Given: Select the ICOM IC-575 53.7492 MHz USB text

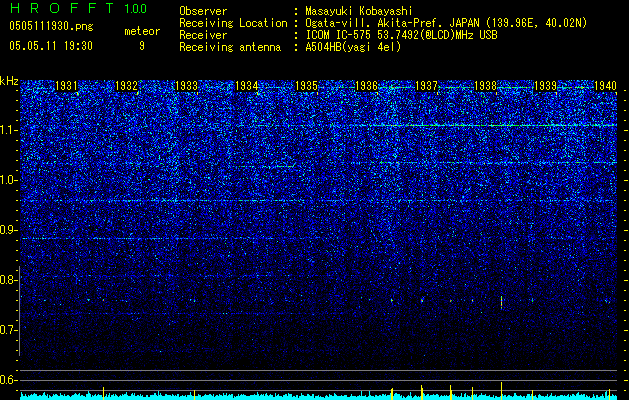Looking at the screenshot, I should [x=401, y=35].
